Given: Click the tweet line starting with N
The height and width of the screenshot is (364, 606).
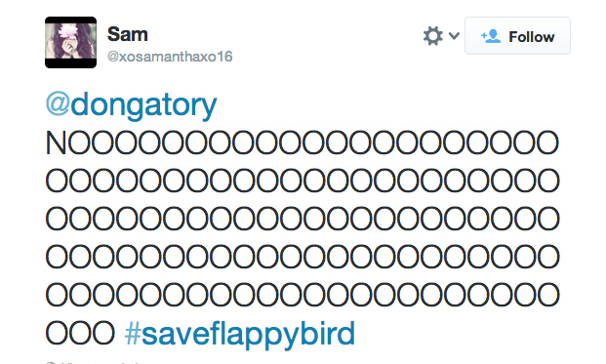Looking at the screenshot, I should 303,143.
